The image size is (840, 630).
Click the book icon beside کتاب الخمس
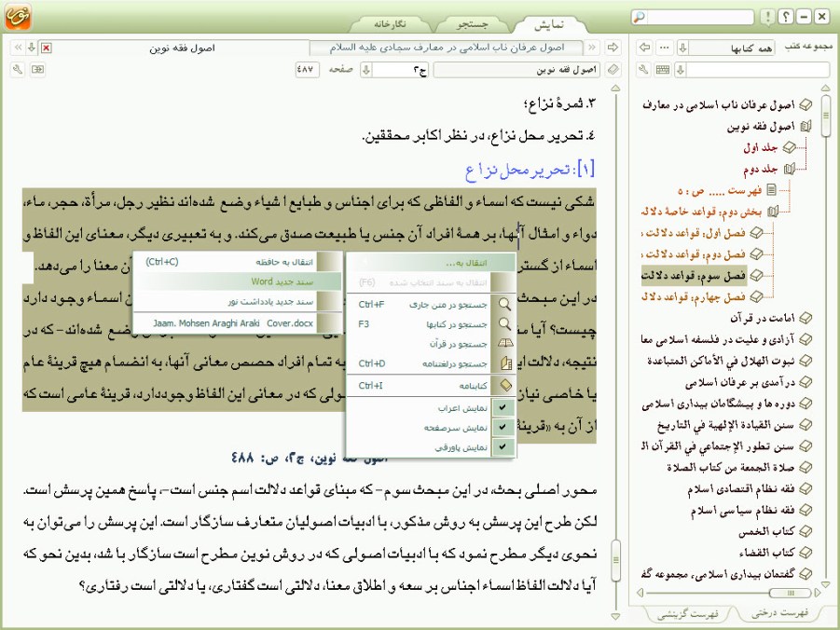tap(806, 531)
